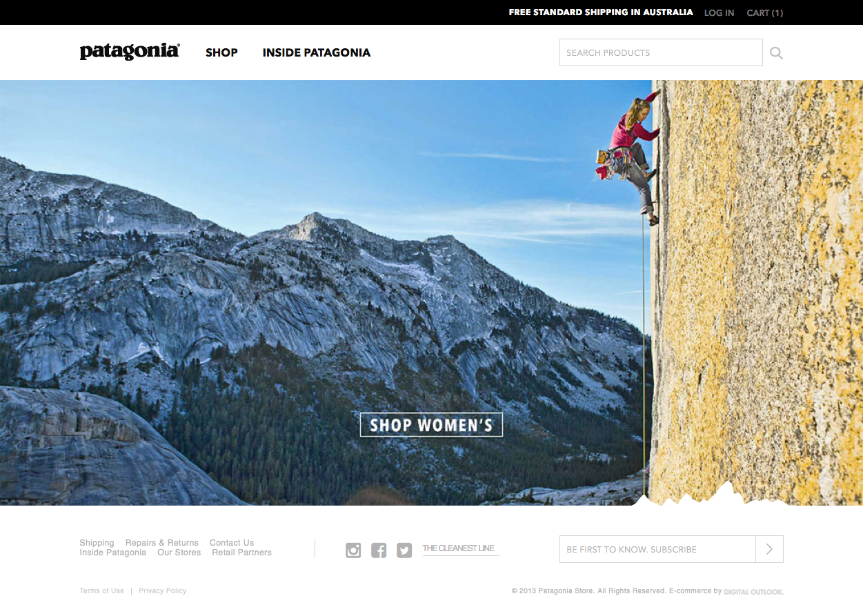Open the Shipping footer link
This screenshot has height=616, width=863.
pyautogui.click(x=97, y=543)
